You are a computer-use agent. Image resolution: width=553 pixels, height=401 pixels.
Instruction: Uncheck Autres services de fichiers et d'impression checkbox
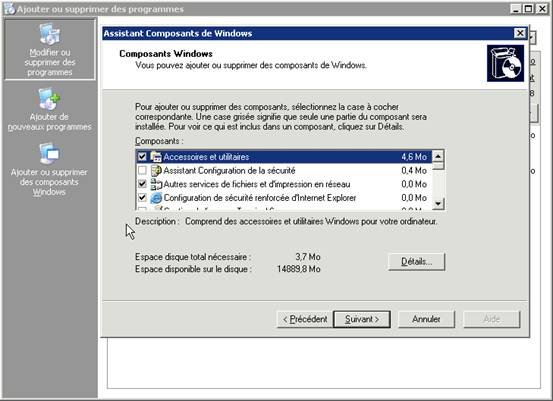click(142, 184)
